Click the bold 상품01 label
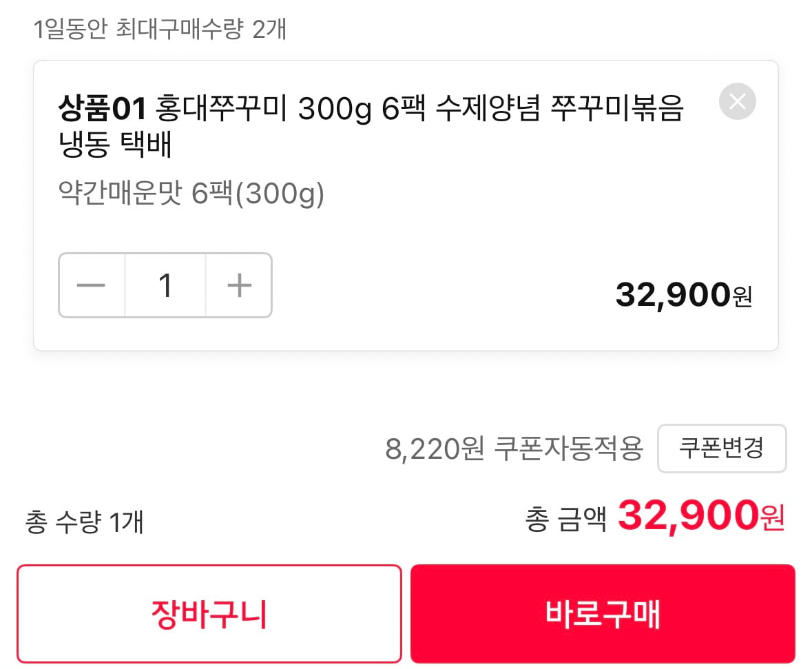This screenshot has height=669, width=812. 103,108
